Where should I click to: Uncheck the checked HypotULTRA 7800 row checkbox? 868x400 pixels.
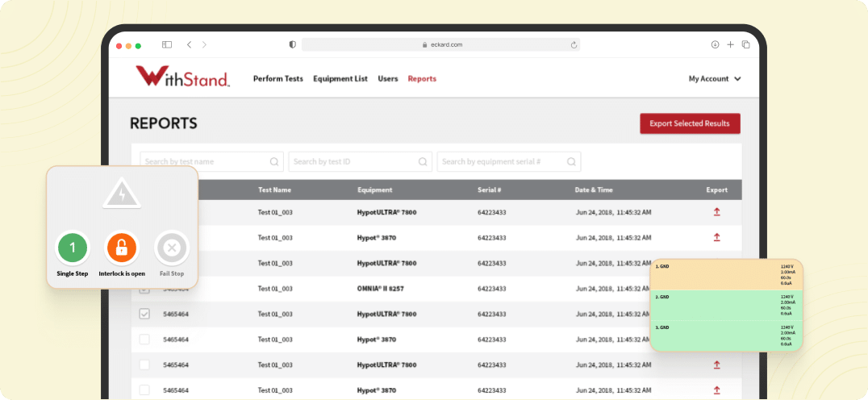coord(144,315)
